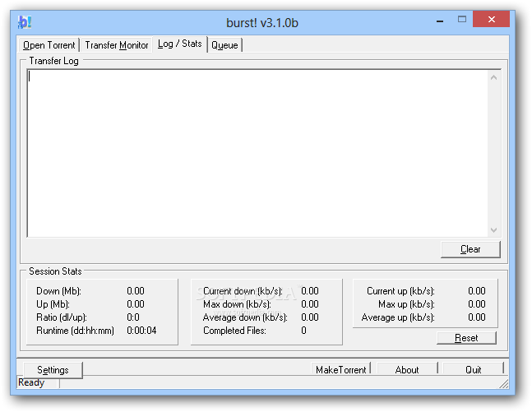Select the Log / Stats tab
Screen dimensions: 532x412
(180, 44)
